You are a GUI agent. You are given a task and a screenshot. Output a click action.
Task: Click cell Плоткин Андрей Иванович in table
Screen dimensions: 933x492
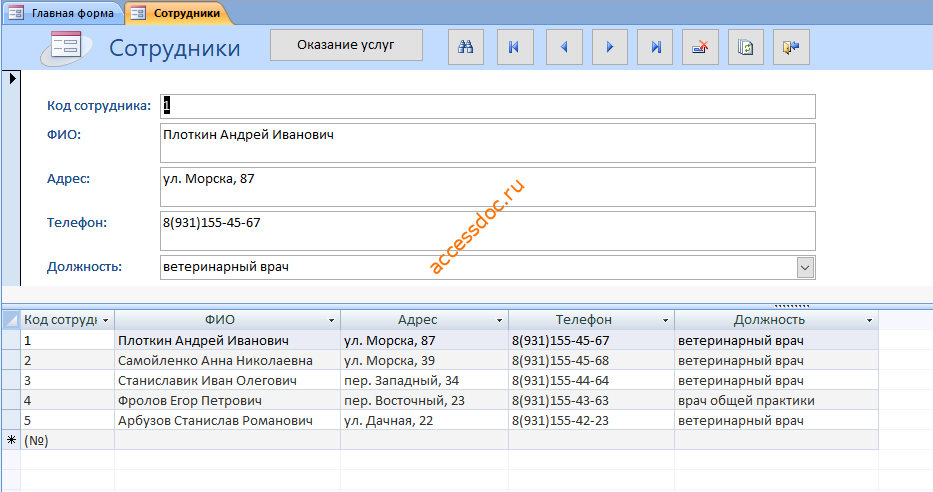pyautogui.click(x=227, y=340)
